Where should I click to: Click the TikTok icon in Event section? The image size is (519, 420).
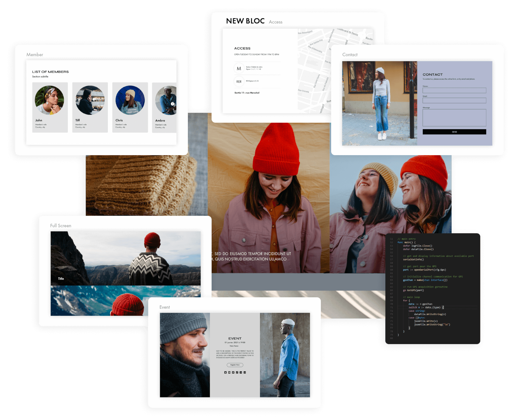tap(237, 372)
